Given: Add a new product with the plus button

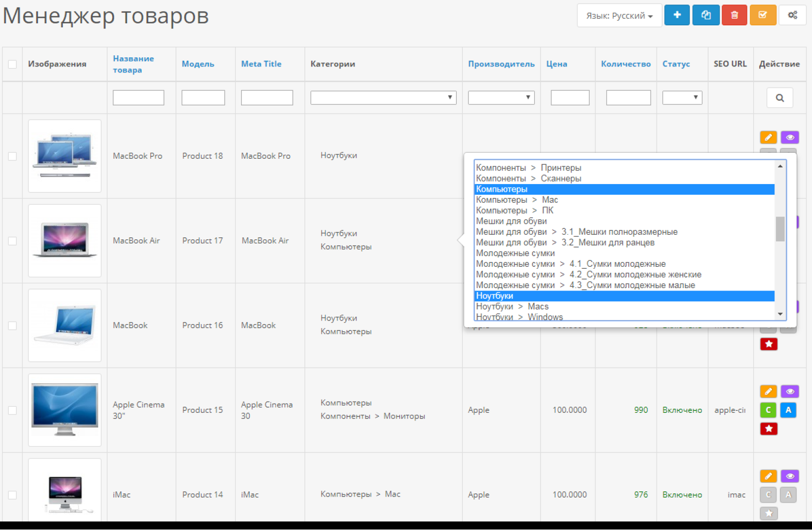Looking at the screenshot, I should 677,15.
